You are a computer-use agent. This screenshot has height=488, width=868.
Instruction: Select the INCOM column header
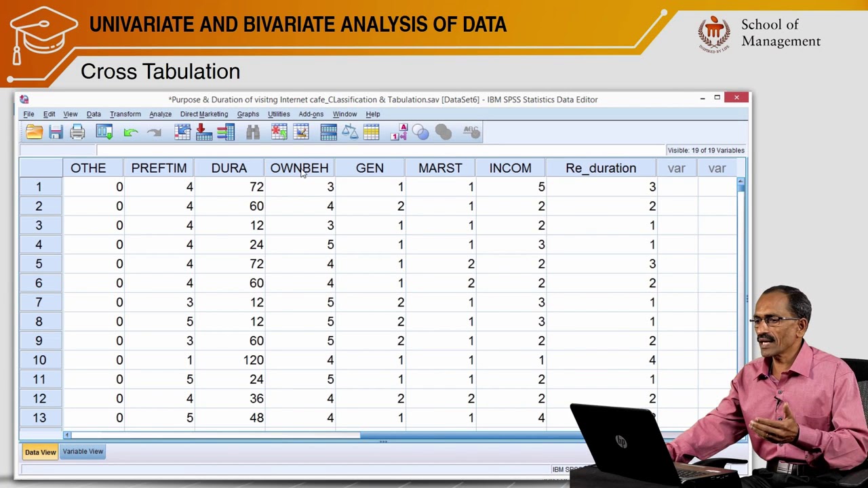(x=511, y=168)
